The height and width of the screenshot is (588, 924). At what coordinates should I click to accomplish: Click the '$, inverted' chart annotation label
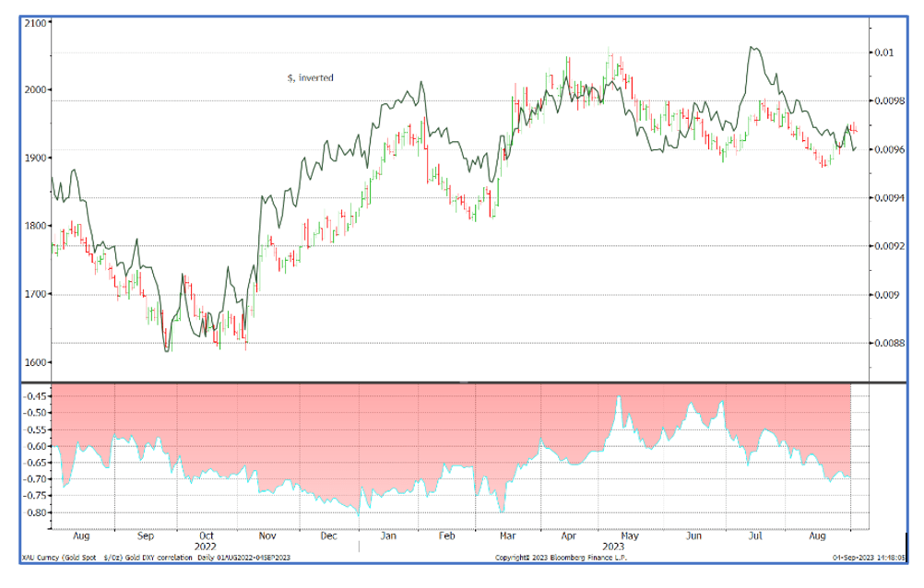(311, 77)
